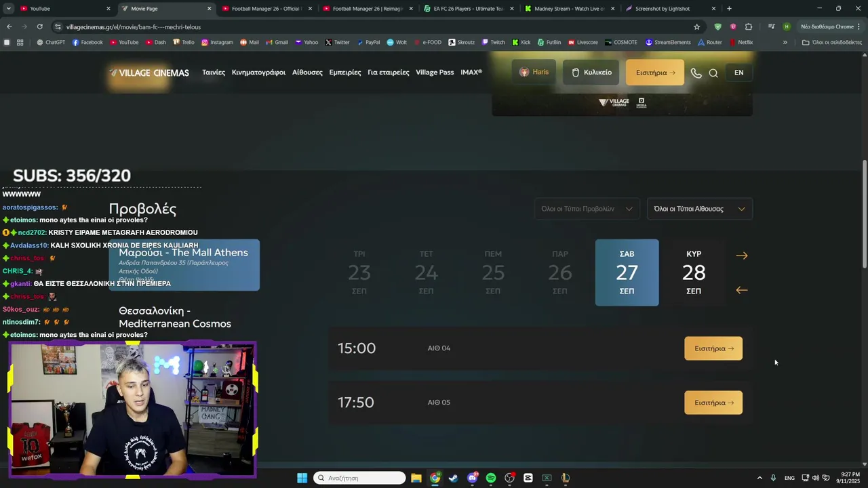Show more bookmarks with double chevron

[785, 42]
